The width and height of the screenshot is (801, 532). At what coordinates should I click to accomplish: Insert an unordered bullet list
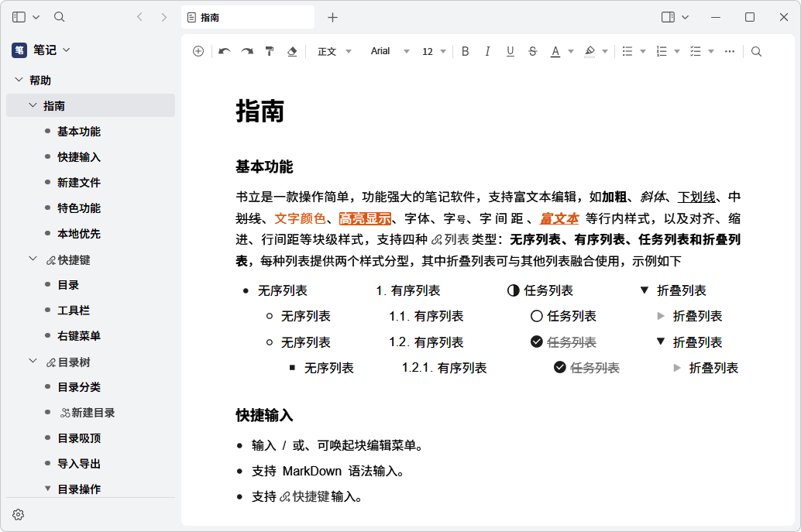627,51
